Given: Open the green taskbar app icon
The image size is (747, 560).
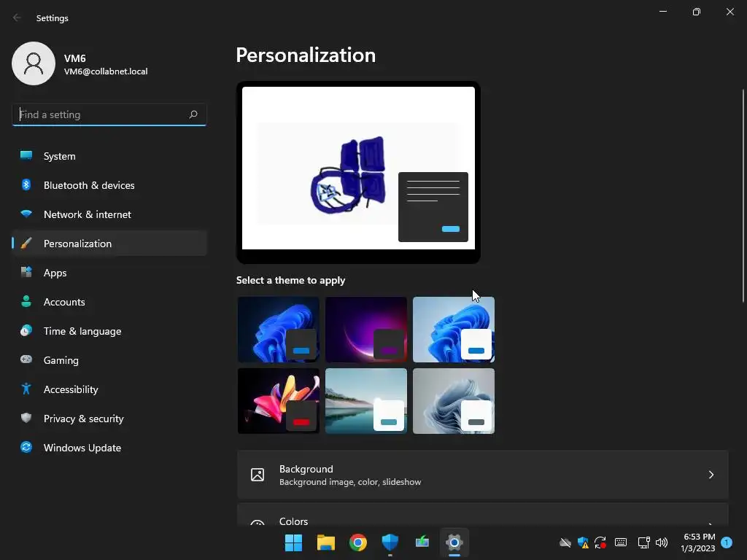Looking at the screenshot, I should point(422,542).
